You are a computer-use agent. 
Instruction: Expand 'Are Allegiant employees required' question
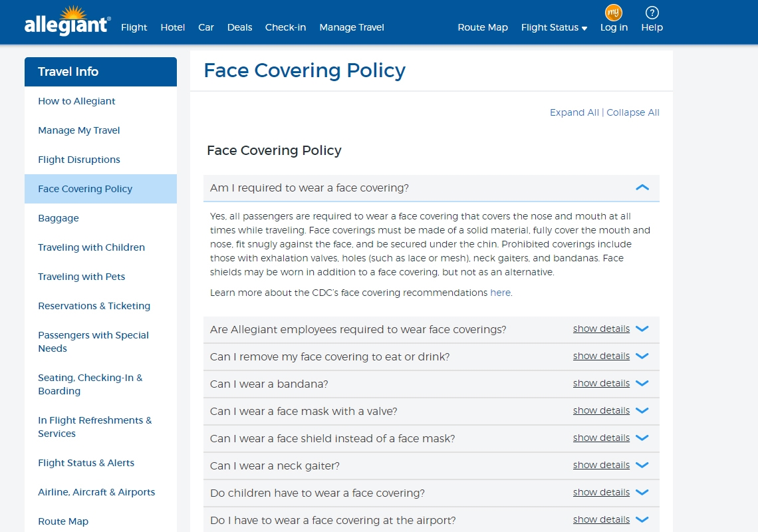(601, 329)
